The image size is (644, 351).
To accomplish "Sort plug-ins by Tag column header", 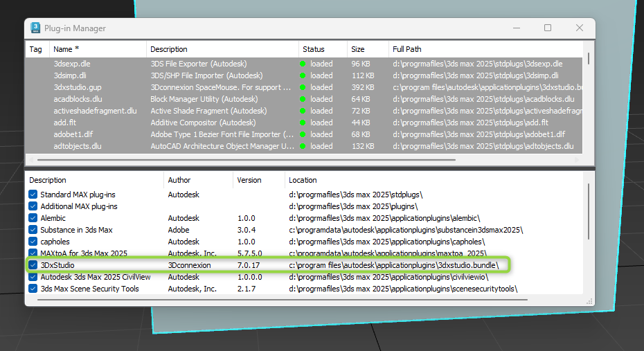I will [x=37, y=49].
